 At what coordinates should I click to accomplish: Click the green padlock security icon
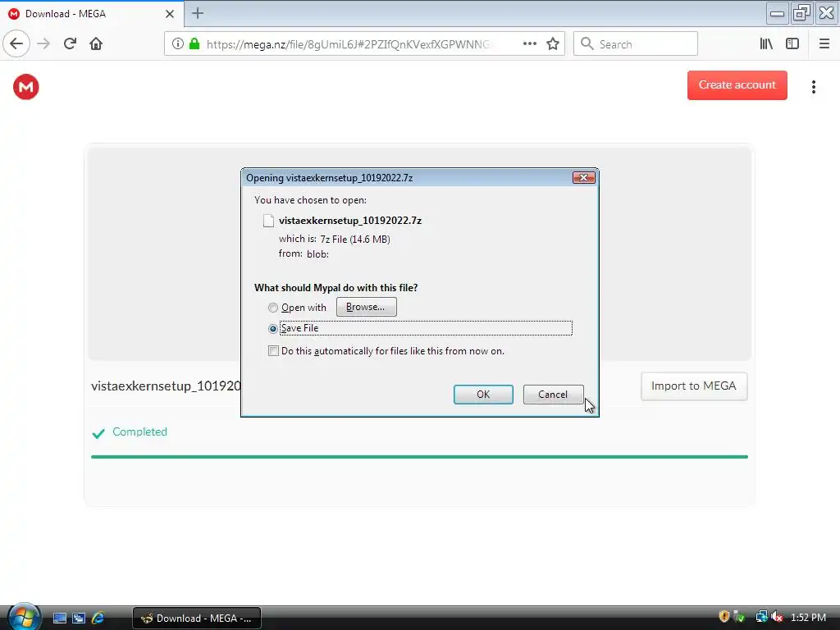[x=194, y=43]
